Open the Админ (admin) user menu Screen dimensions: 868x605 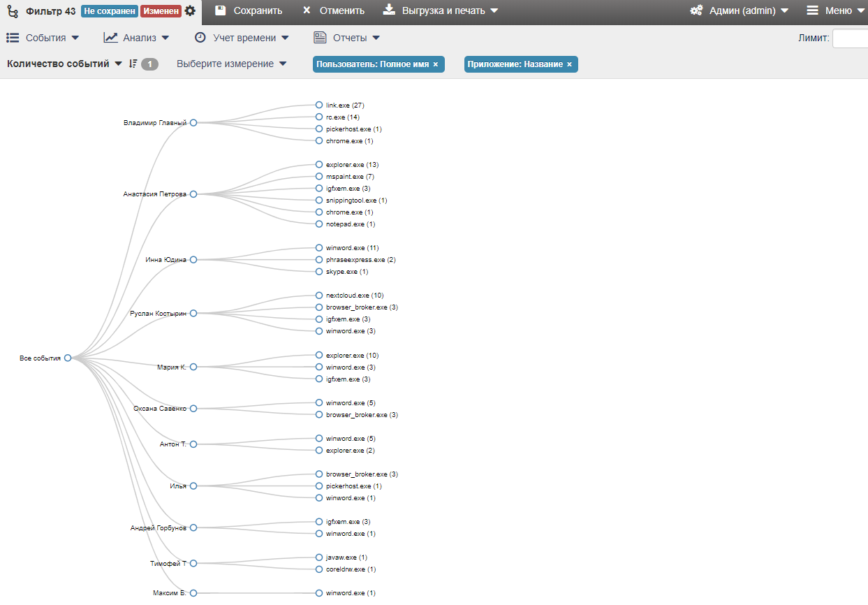(x=739, y=10)
